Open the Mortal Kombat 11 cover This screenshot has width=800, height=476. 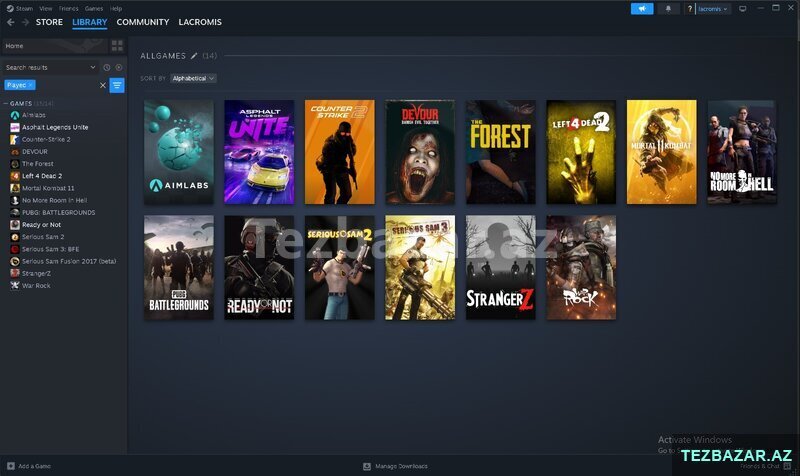click(662, 152)
